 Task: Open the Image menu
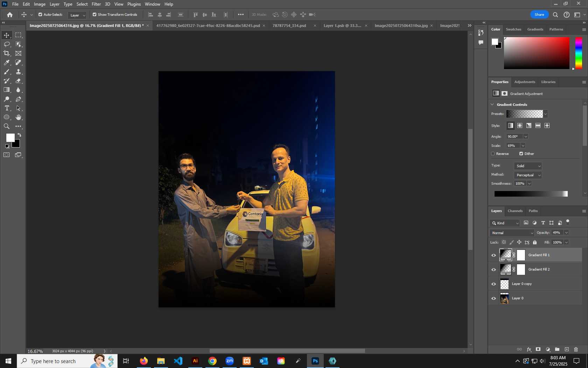tap(40, 4)
